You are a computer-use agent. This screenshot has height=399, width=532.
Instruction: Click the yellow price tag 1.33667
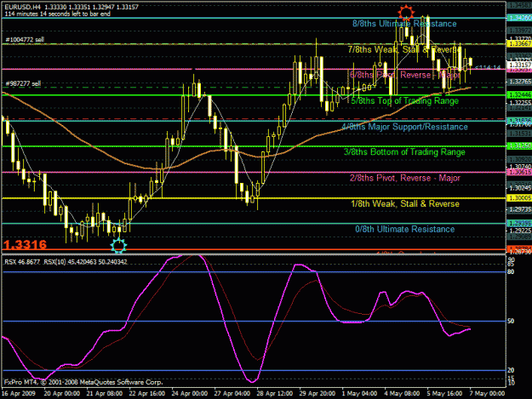tap(519, 43)
